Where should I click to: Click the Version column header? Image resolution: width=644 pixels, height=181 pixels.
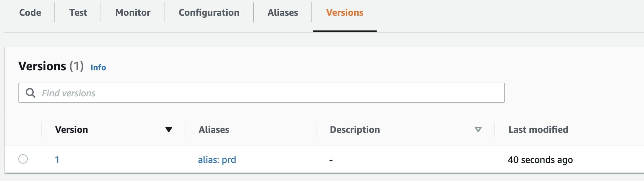pos(72,129)
